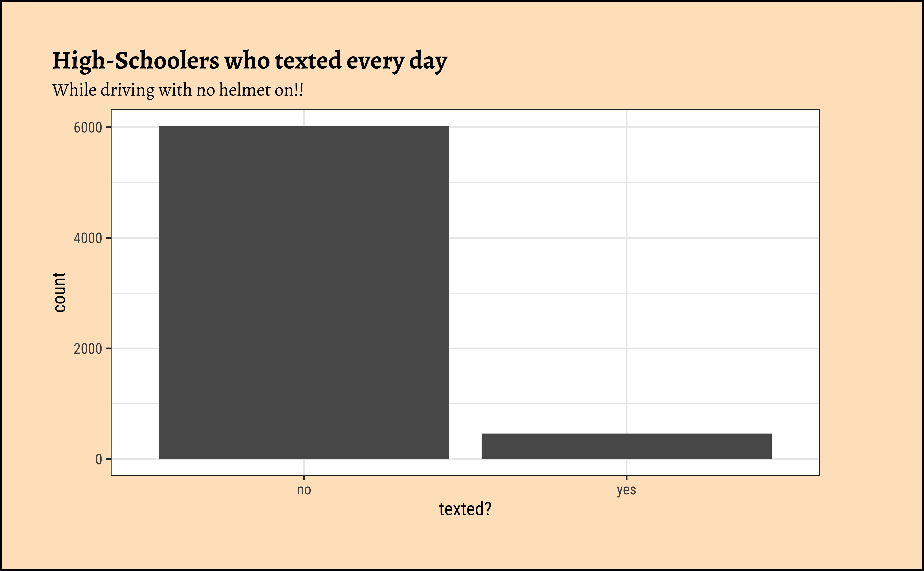The width and height of the screenshot is (924, 571).
Task: Click the x-axis tick mark above "yes"
Action: pos(626,478)
